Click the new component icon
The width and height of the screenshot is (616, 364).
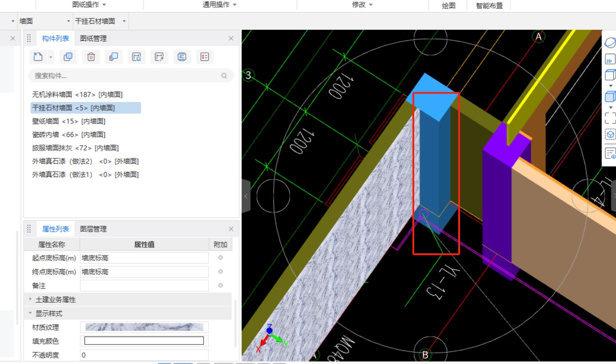(x=38, y=57)
